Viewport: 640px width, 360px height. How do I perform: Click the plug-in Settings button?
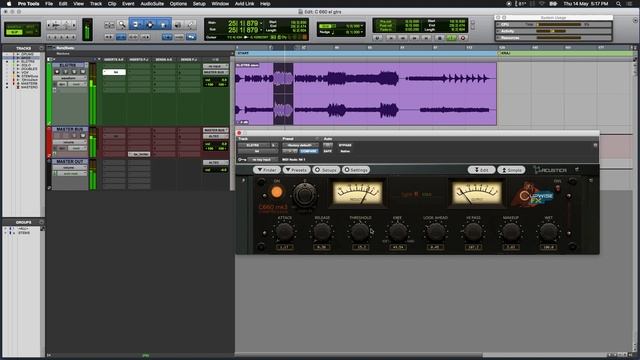[356, 170]
